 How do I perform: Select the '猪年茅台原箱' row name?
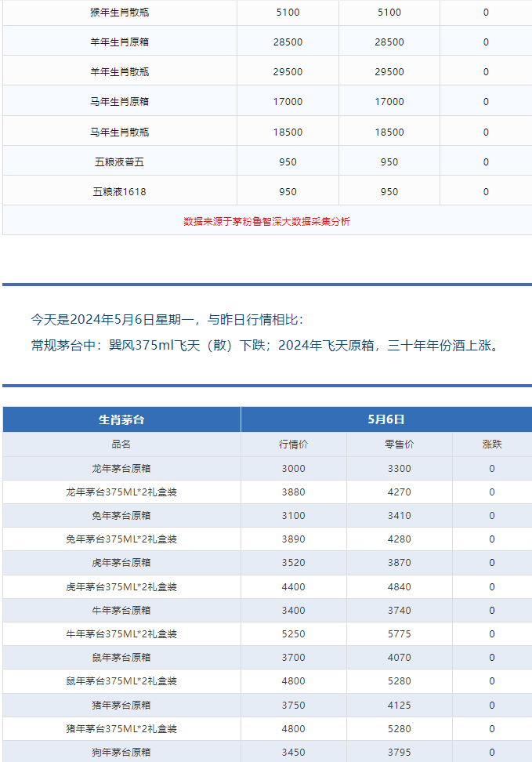[121, 705]
